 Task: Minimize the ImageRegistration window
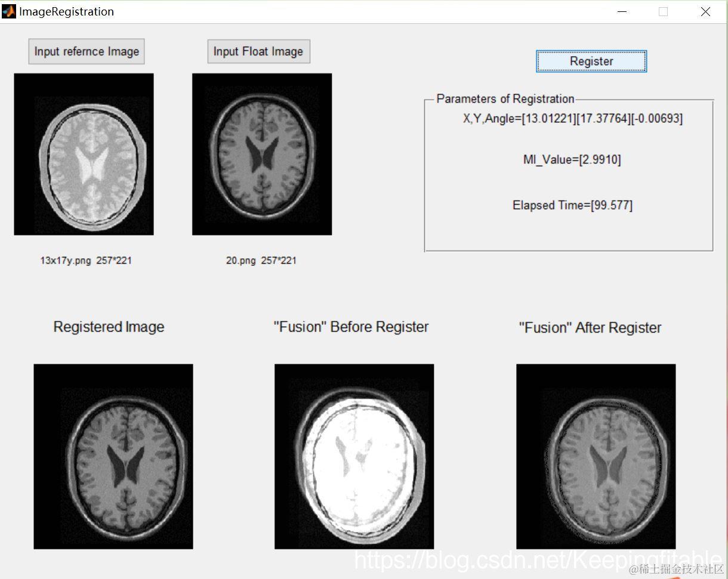622,11
